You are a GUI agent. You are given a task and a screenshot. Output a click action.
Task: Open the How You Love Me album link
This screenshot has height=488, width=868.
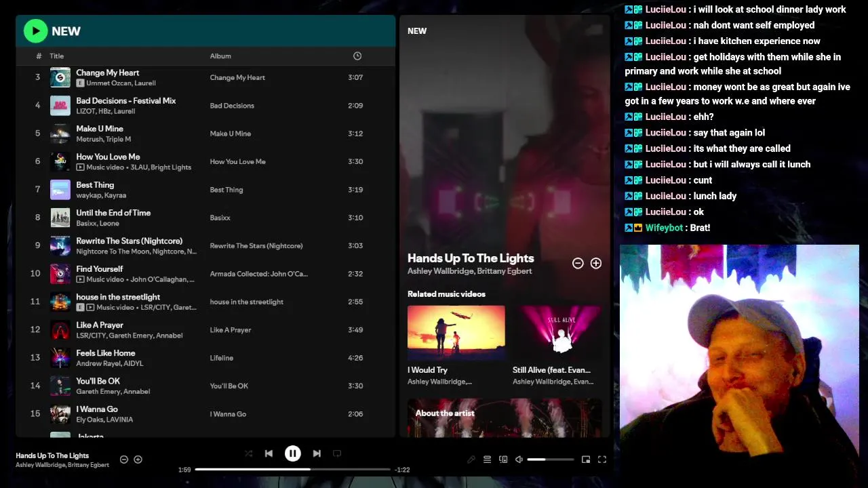click(x=237, y=162)
